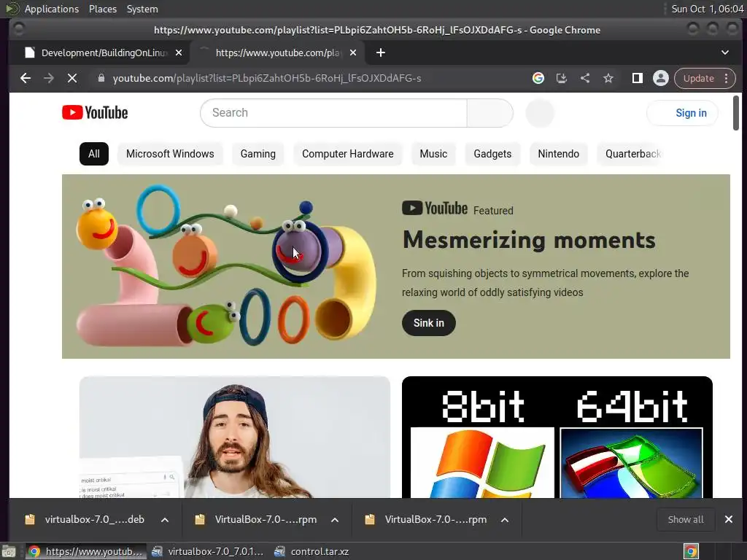
Task: Click the Sink in button
Action: tap(429, 323)
